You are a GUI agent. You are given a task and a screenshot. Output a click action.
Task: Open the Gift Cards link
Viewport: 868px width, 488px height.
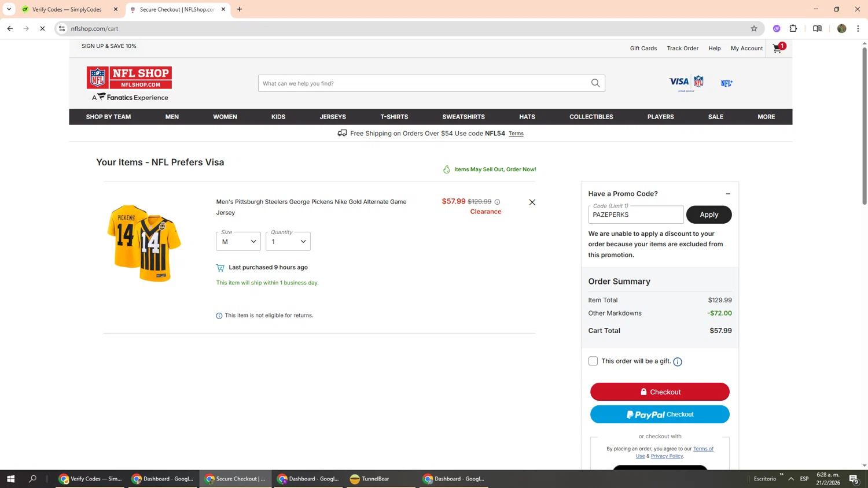click(x=643, y=49)
